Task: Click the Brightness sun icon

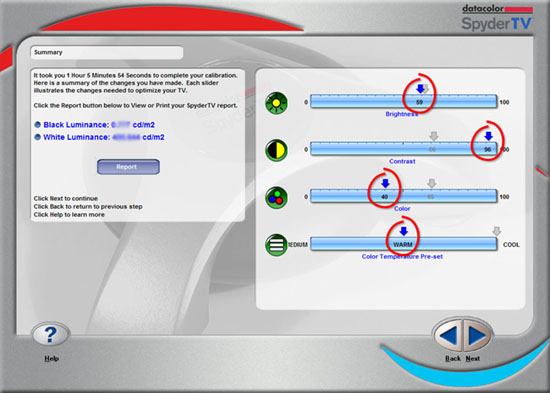Action: [276, 103]
